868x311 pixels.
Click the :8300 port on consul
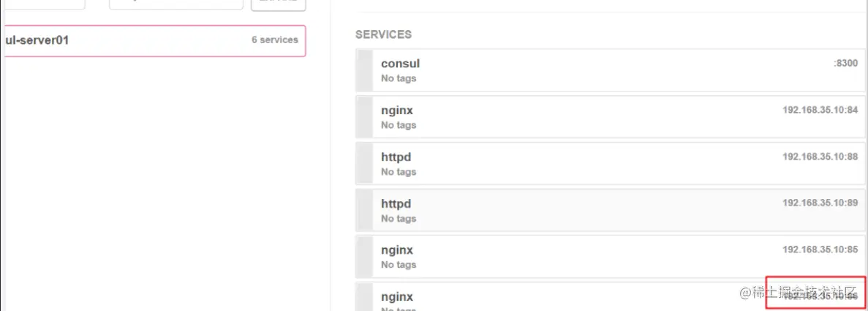point(845,64)
